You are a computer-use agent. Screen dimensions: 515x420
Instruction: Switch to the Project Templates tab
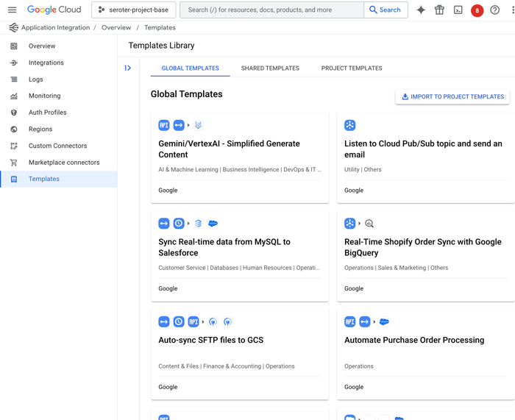click(352, 68)
